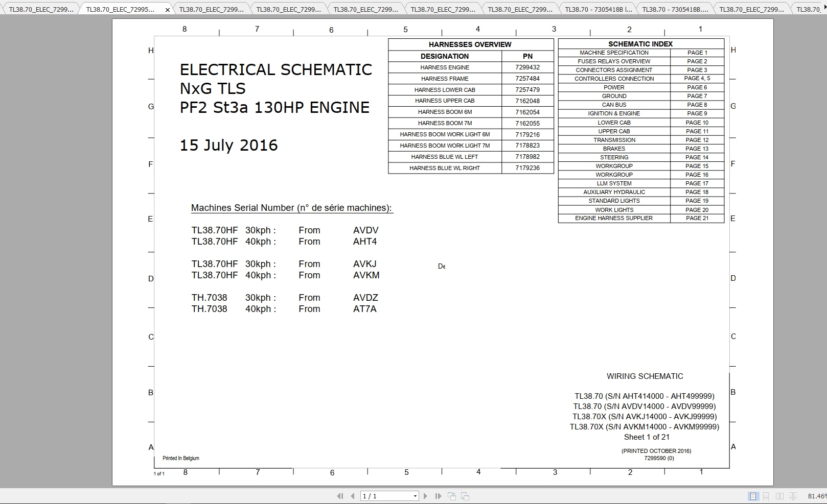Click the navigate-forward view icon

465,496
